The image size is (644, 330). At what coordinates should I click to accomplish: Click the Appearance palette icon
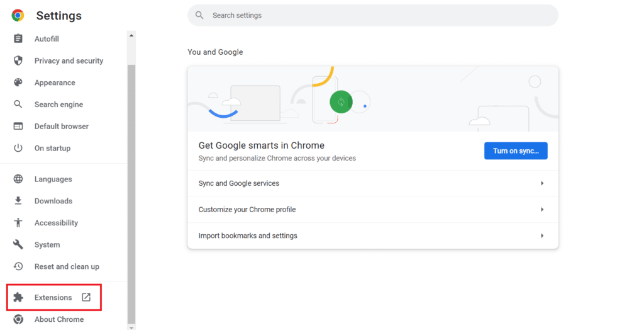[x=18, y=82]
